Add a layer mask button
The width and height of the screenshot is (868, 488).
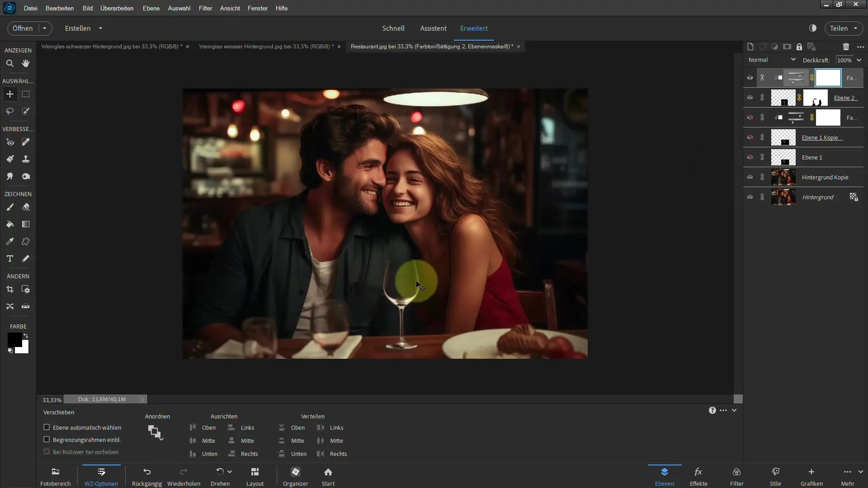click(x=787, y=47)
